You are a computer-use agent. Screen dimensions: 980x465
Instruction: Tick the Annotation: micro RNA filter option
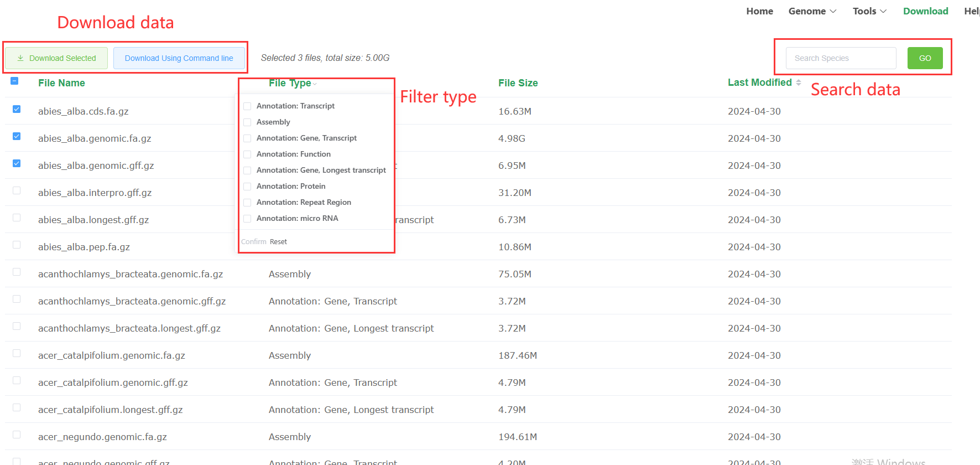pos(247,219)
